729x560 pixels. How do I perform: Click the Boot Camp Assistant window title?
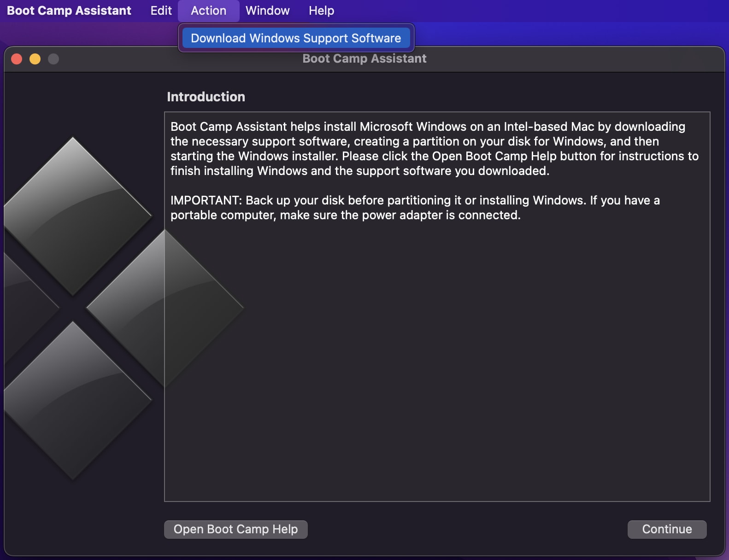[x=364, y=58]
